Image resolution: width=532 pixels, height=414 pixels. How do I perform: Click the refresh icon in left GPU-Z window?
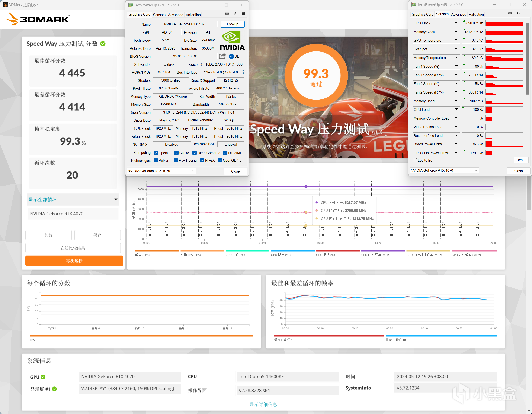[235, 14]
